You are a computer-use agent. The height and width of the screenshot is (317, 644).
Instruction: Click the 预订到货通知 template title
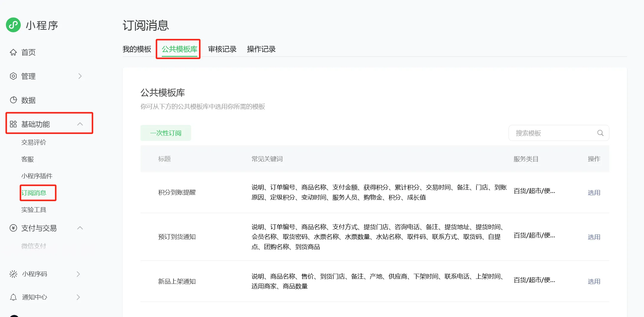[x=177, y=237]
